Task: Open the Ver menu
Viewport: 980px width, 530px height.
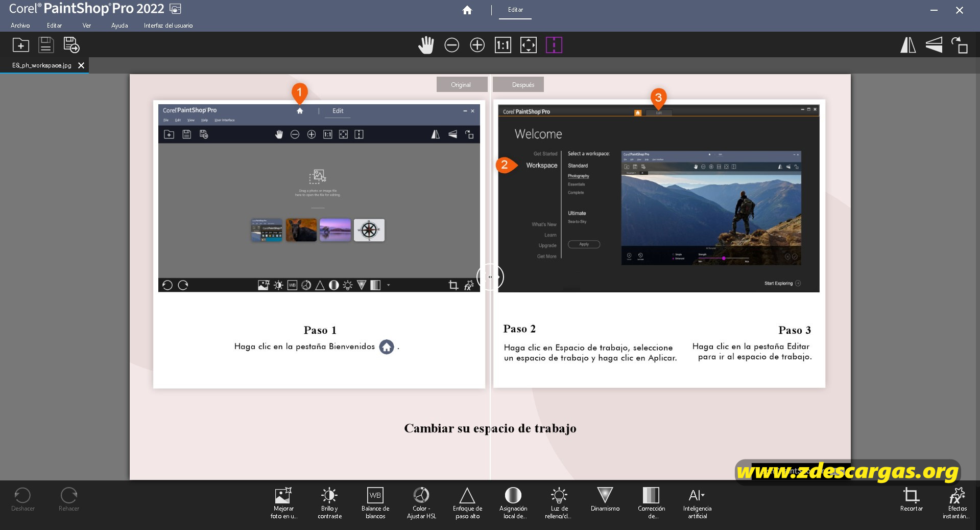Action: pyautogui.click(x=87, y=26)
